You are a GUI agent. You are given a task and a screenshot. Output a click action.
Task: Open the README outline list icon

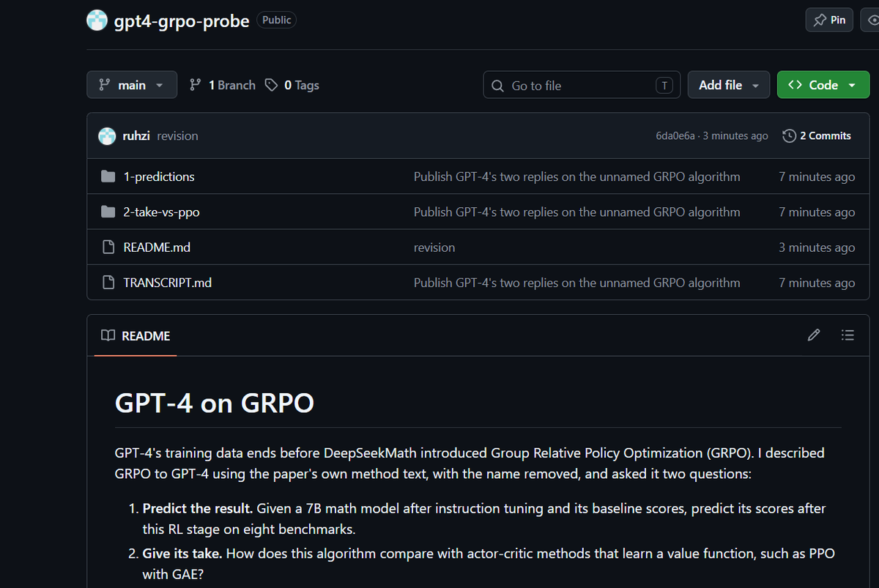[x=848, y=335]
